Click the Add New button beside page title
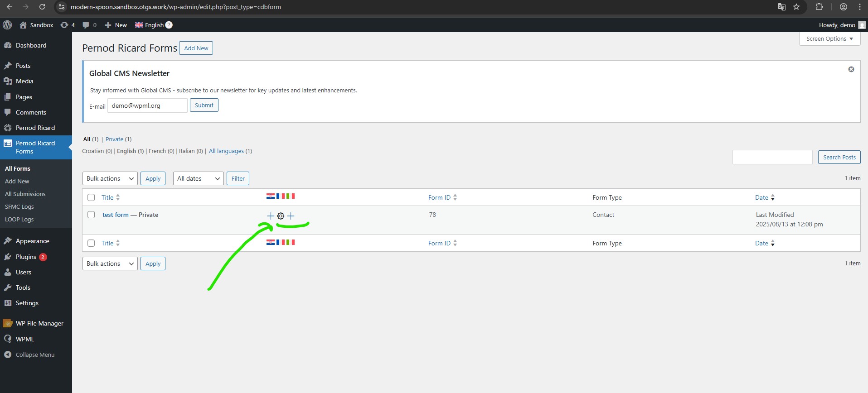Viewport: 868px width, 393px height. coord(196,48)
